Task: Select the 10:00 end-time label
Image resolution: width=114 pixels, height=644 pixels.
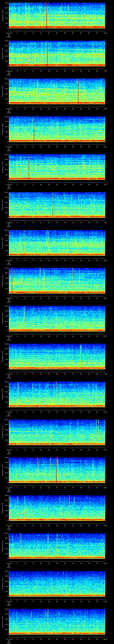Action: (x=105, y=336)
